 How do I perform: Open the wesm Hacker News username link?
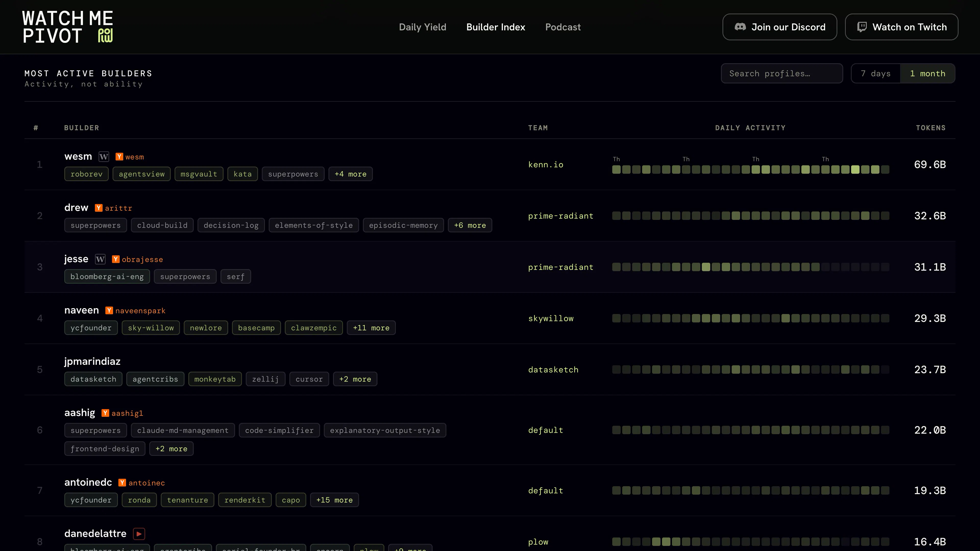135,157
